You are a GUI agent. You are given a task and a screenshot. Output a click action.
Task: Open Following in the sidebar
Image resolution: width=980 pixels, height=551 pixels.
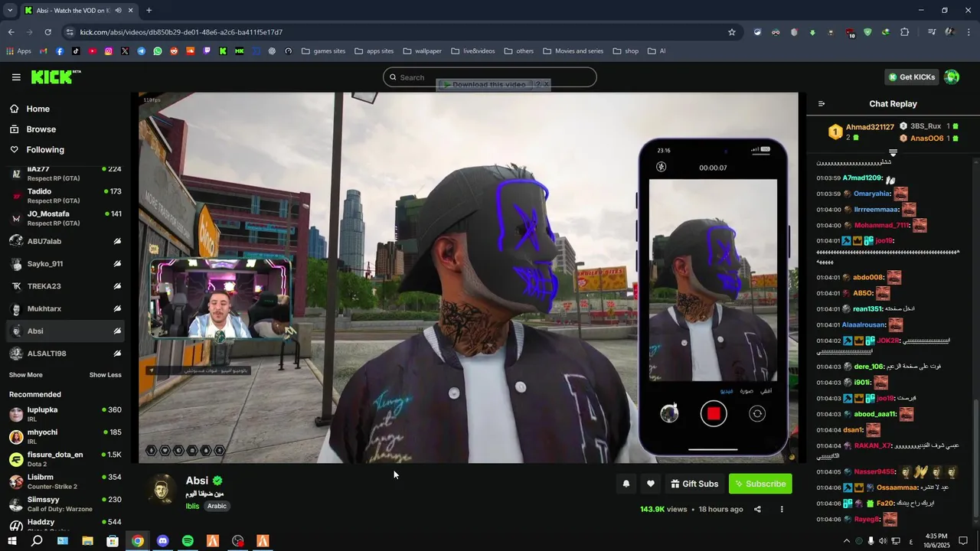tap(45, 150)
